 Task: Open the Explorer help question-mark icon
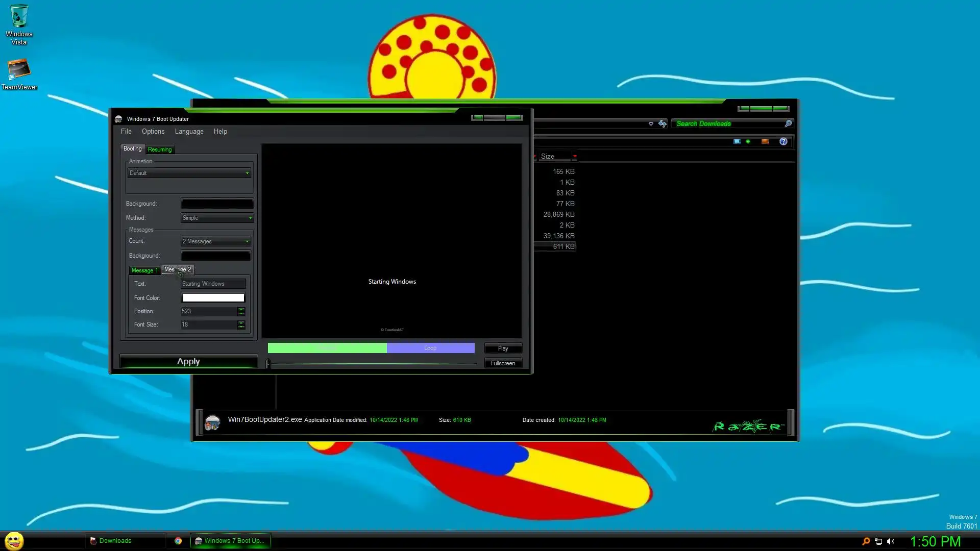click(x=783, y=141)
